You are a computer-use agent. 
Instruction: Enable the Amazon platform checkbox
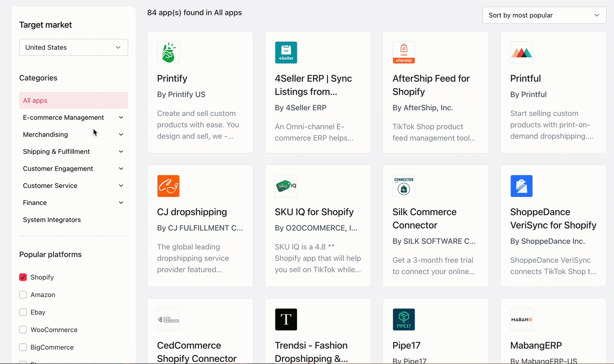[x=23, y=295]
